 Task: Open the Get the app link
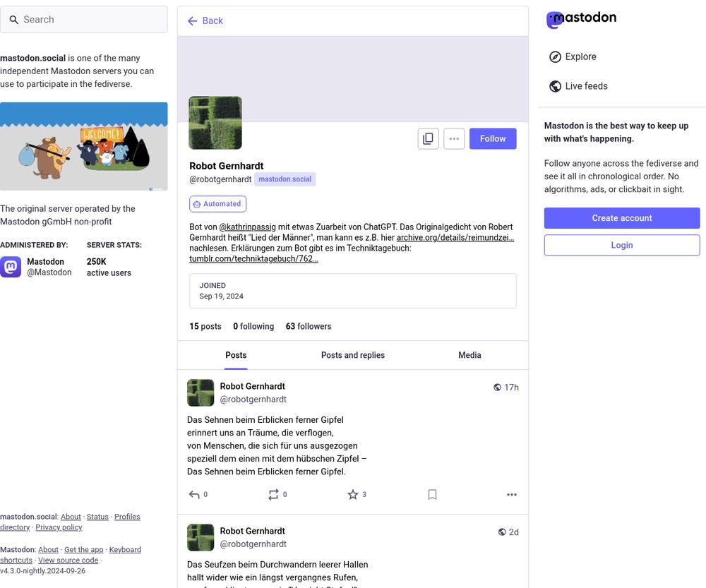[84, 550]
